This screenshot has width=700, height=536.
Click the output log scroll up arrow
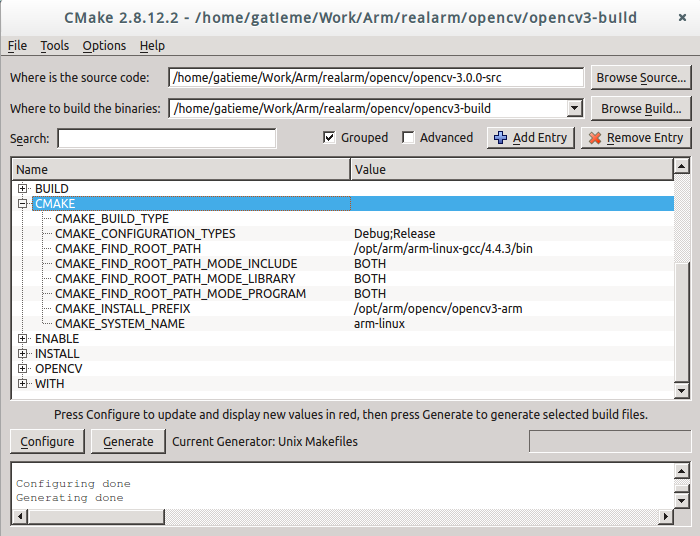(x=682, y=471)
